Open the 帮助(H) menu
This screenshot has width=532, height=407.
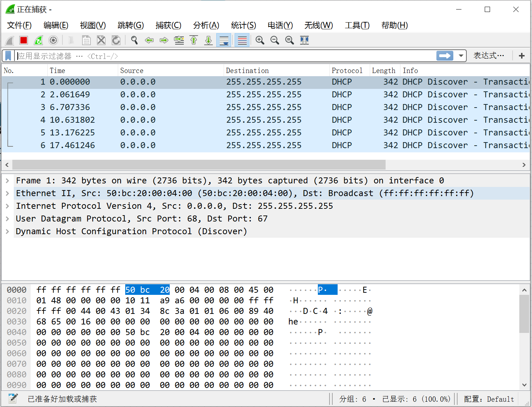tap(394, 25)
